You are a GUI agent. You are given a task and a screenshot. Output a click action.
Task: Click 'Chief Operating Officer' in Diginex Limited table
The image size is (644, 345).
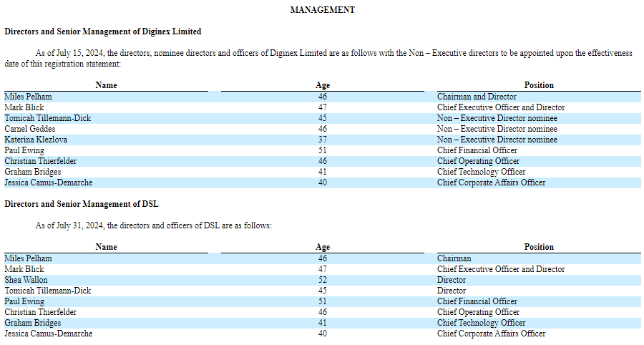pos(479,161)
